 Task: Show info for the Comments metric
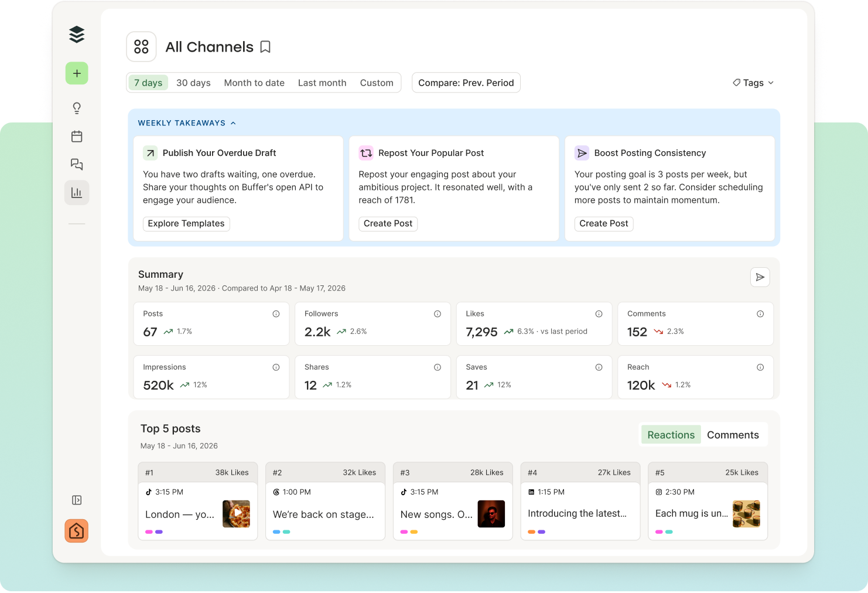pyautogui.click(x=760, y=314)
